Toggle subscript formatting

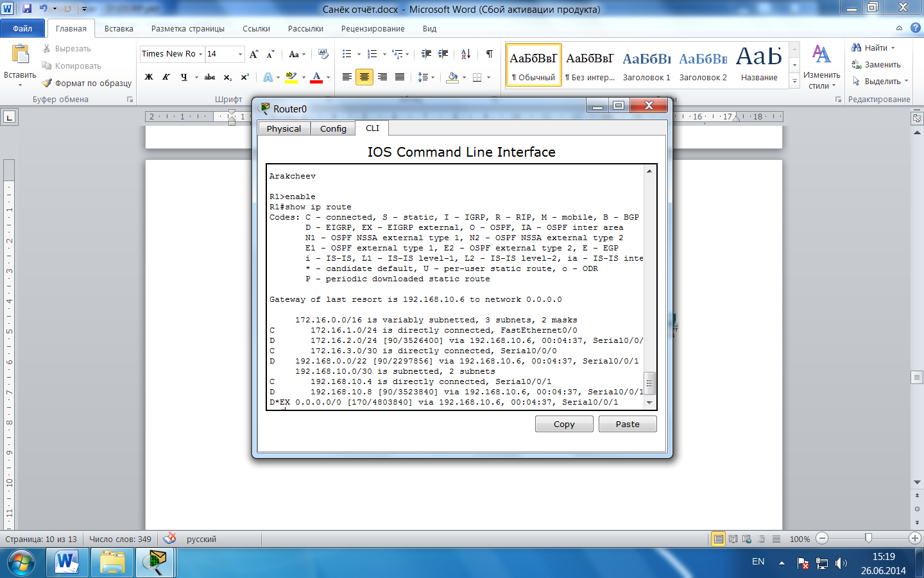pos(228,77)
